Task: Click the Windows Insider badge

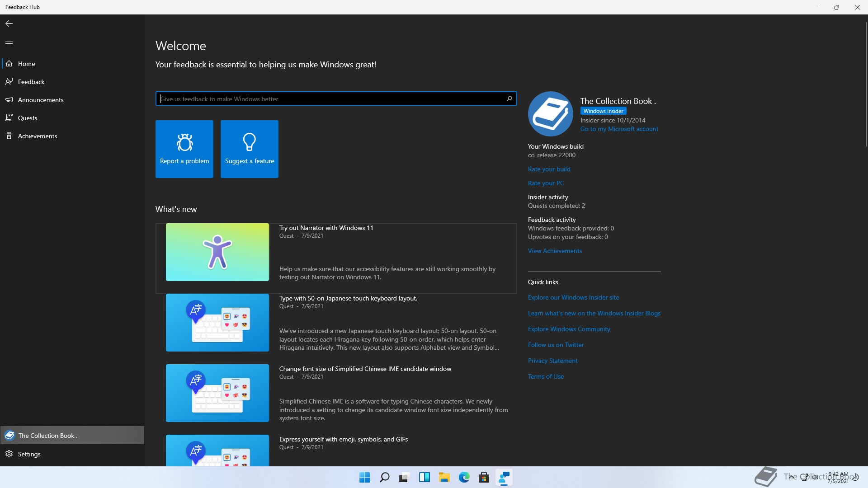Action: pos(603,111)
